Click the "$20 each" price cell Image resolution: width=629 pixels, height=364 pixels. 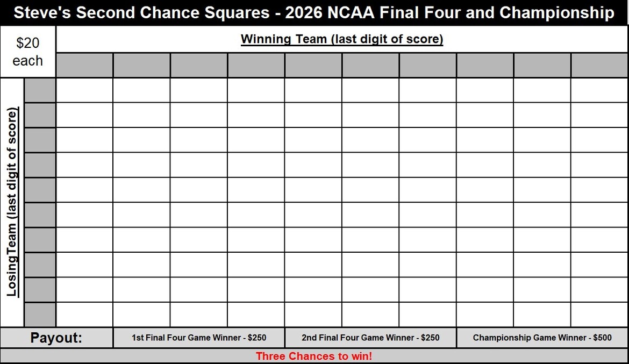point(28,52)
